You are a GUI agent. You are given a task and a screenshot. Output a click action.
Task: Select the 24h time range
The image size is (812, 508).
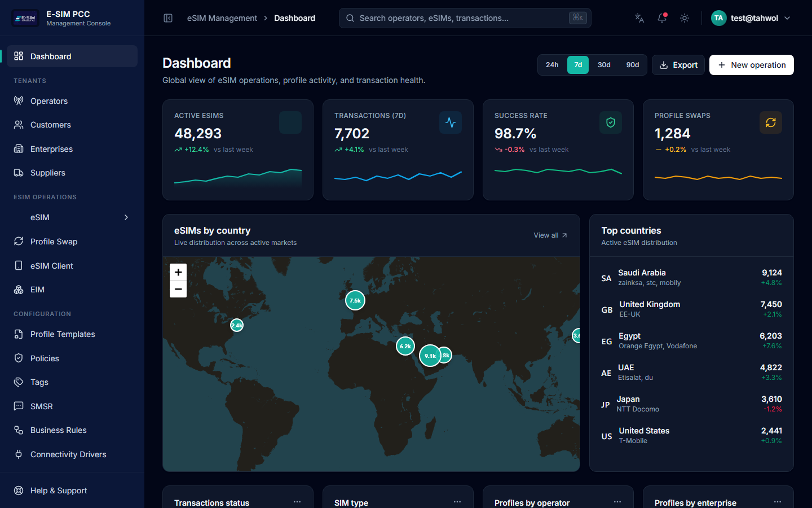(552, 65)
